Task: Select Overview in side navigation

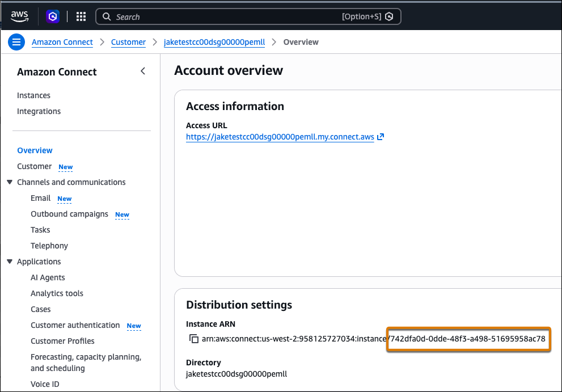Action: [x=35, y=150]
